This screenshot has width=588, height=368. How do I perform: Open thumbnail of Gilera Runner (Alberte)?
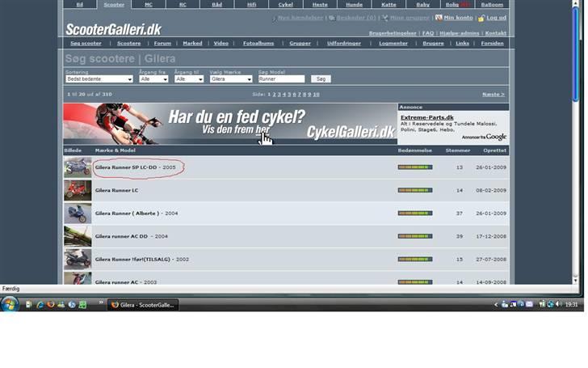(x=78, y=213)
